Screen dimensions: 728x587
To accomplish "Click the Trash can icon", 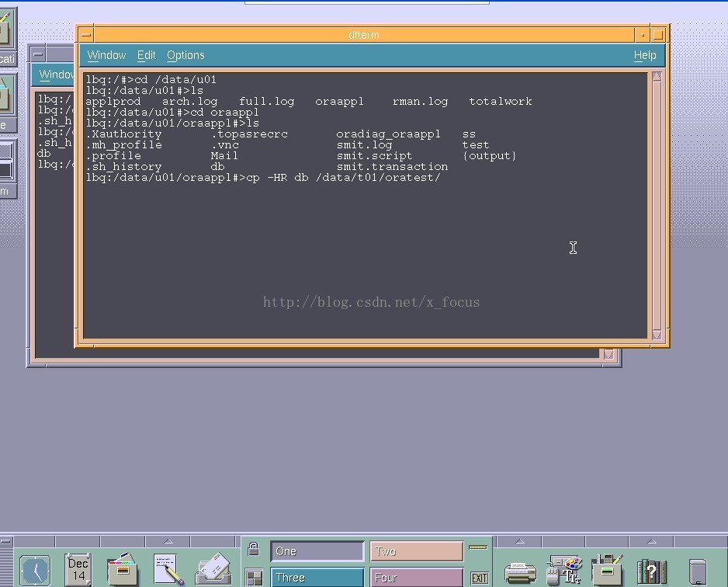I will pyautogui.click(x=698, y=571).
